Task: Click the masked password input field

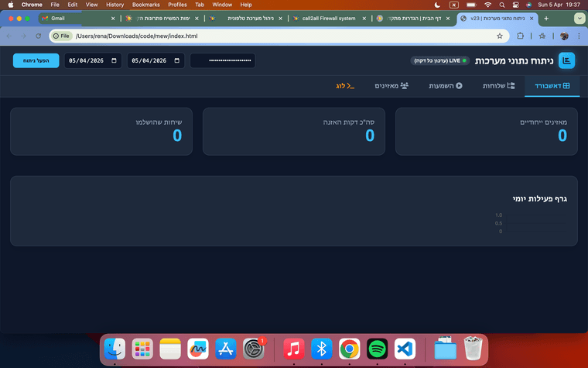Action: pos(223,60)
